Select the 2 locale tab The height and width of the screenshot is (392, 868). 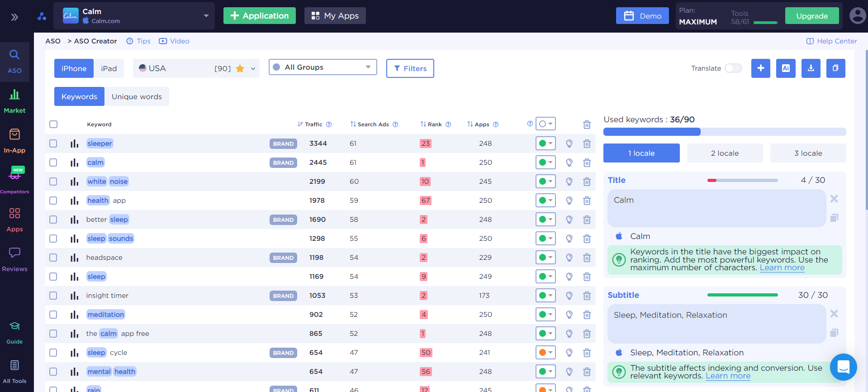(725, 153)
